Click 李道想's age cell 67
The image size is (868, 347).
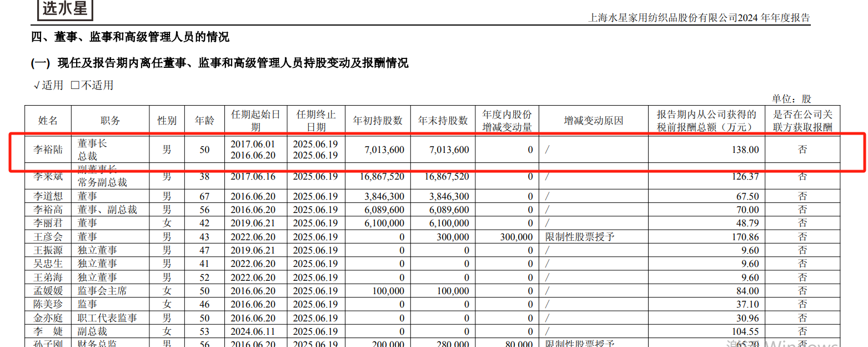(204, 196)
